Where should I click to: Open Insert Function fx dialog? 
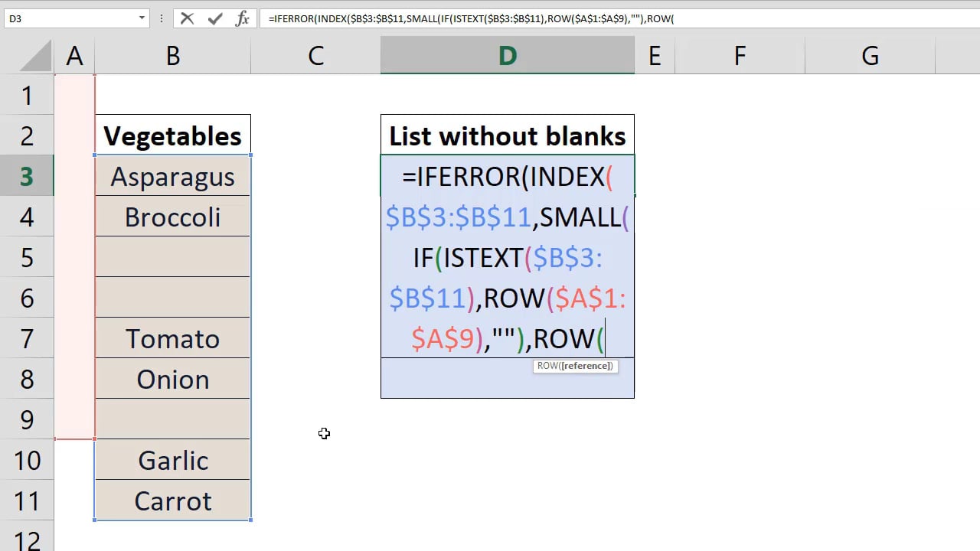point(242,18)
